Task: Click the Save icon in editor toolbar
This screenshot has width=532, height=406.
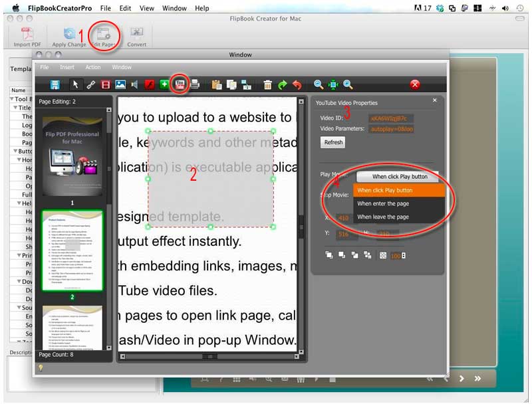Action: [x=55, y=85]
